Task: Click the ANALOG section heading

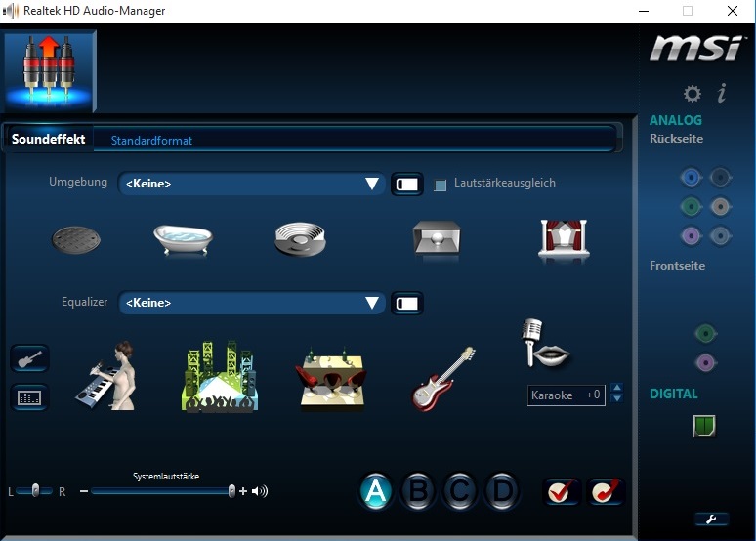Action: click(676, 120)
